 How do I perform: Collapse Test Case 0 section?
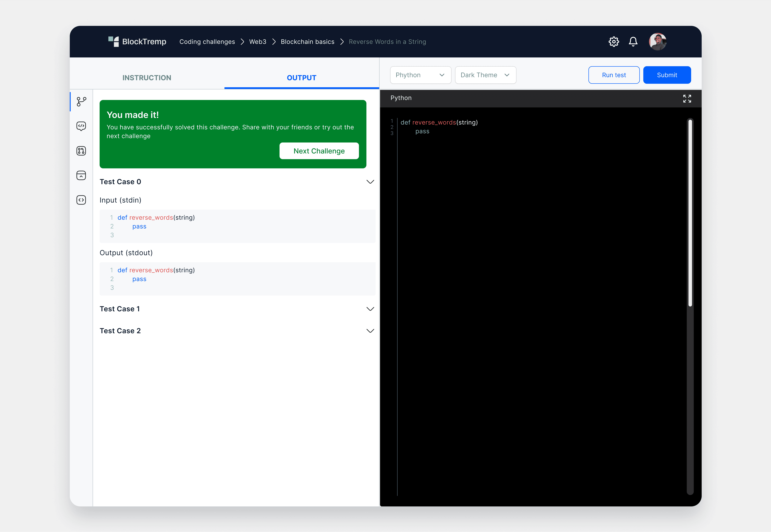click(370, 182)
